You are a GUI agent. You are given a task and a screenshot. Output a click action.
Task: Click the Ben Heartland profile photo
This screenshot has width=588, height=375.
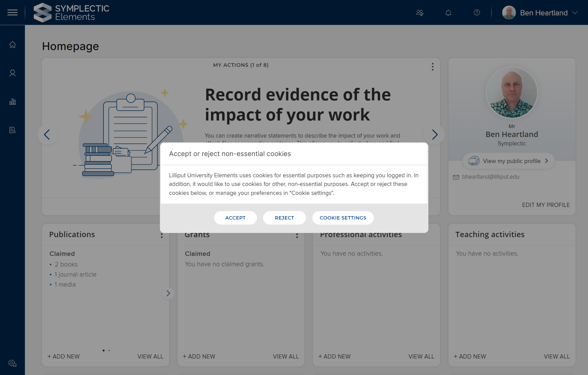coord(512,93)
